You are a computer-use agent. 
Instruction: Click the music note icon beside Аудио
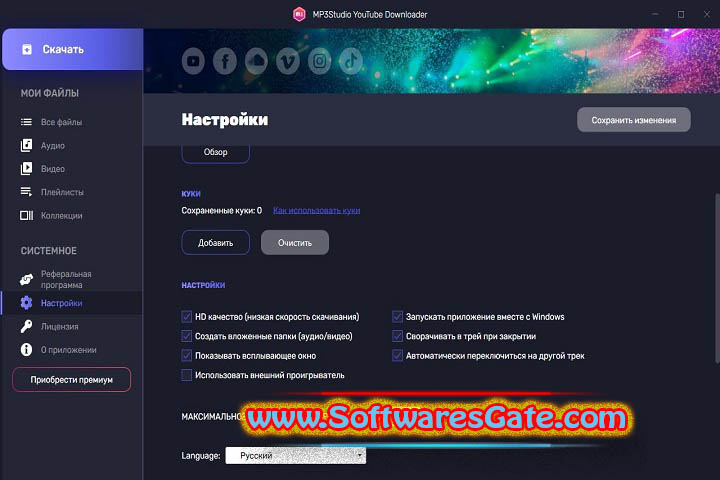pos(26,145)
